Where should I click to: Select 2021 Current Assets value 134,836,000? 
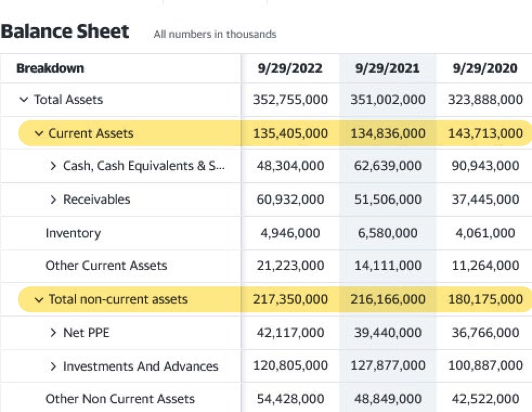[387, 133]
